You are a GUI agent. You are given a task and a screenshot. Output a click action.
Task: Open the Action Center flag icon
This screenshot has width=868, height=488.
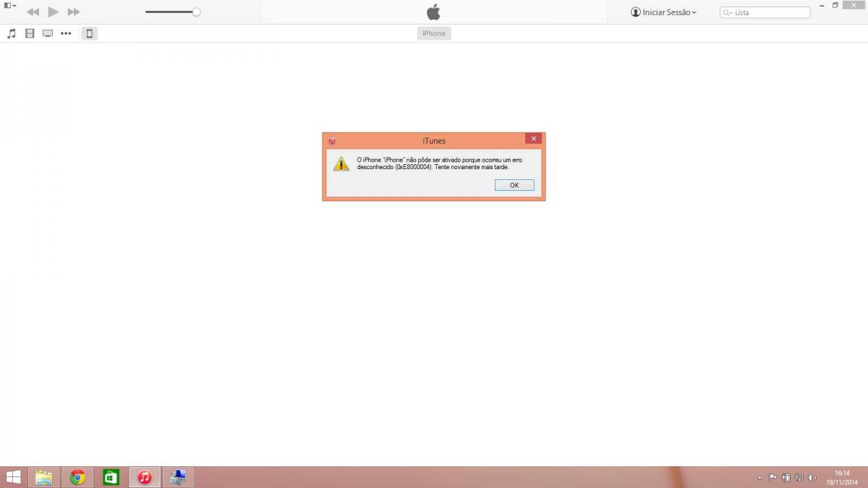click(773, 478)
